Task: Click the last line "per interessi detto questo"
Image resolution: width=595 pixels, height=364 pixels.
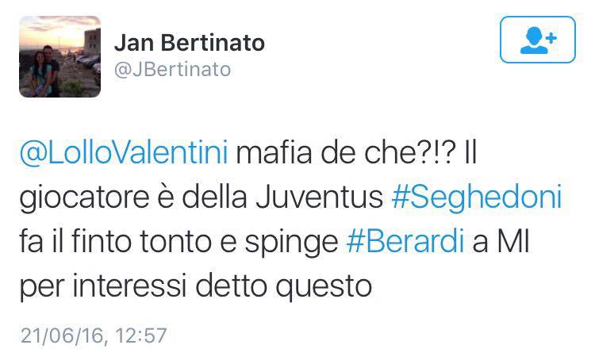Action: tap(195, 285)
